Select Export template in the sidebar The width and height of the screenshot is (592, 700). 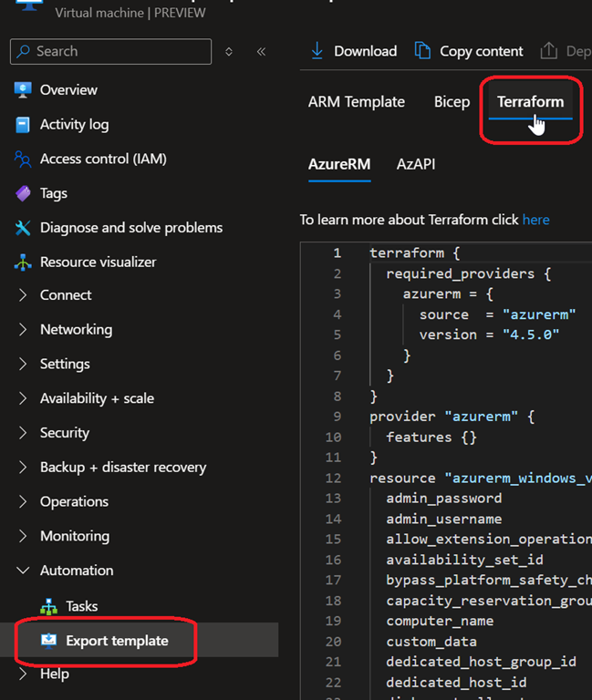(x=117, y=641)
